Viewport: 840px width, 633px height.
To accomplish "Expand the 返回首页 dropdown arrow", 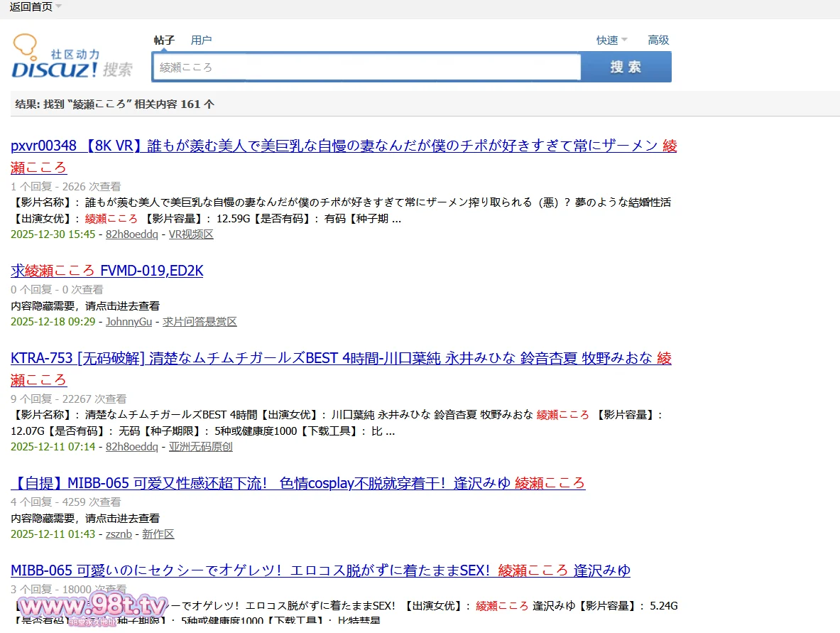I will pyautogui.click(x=58, y=6).
